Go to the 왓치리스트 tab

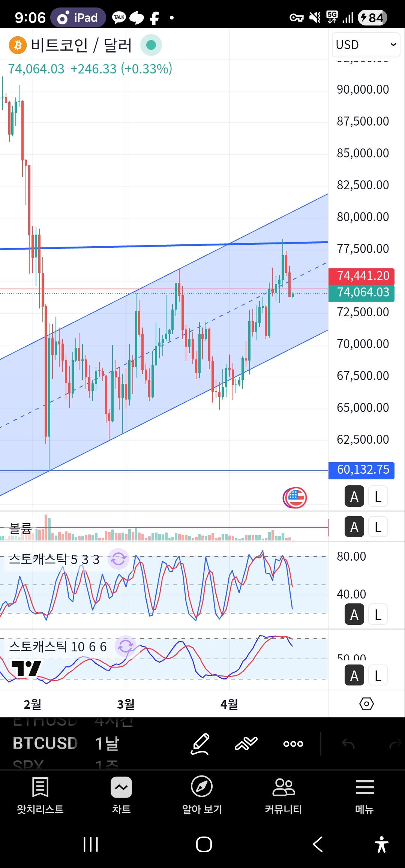click(x=40, y=795)
